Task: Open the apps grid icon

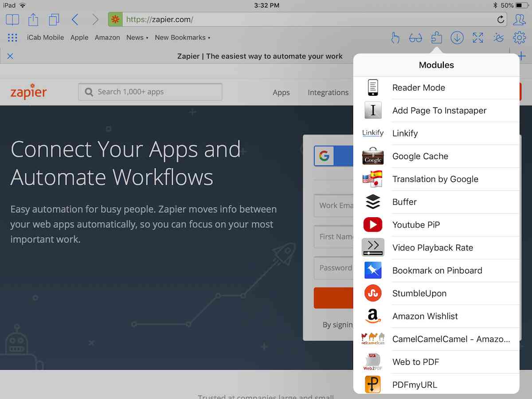Action: (x=12, y=38)
